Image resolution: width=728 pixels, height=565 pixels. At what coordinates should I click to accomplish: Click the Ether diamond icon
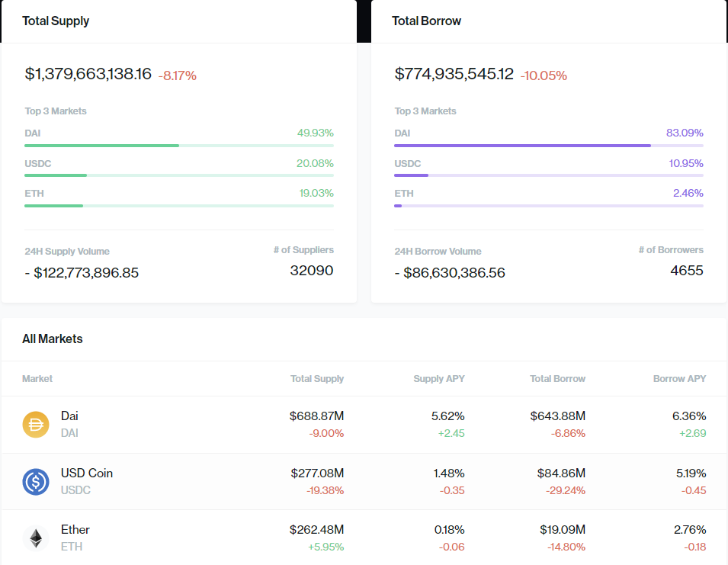35,537
